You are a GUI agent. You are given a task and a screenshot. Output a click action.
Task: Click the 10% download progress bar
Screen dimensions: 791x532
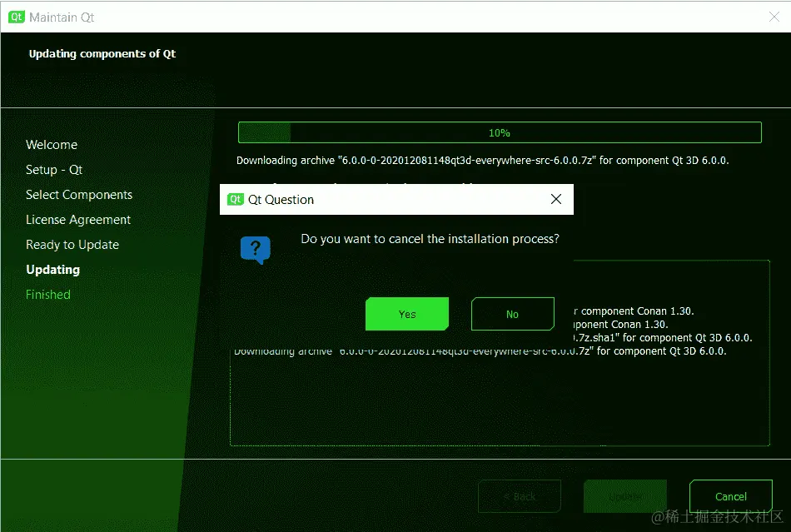(500, 132)
